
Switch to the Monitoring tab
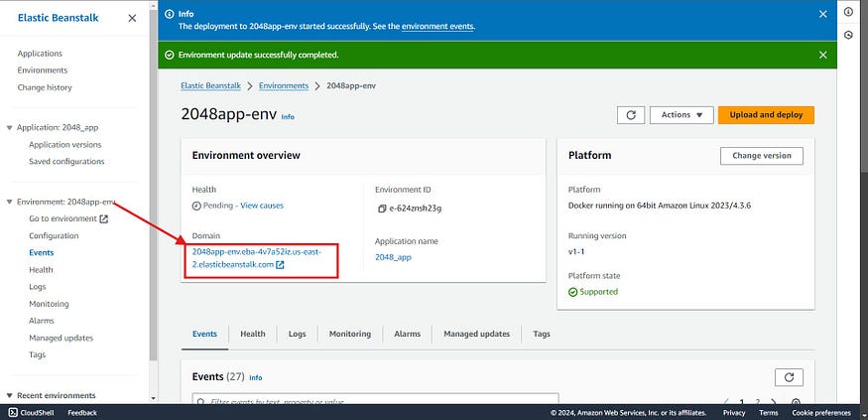[350, 335]
